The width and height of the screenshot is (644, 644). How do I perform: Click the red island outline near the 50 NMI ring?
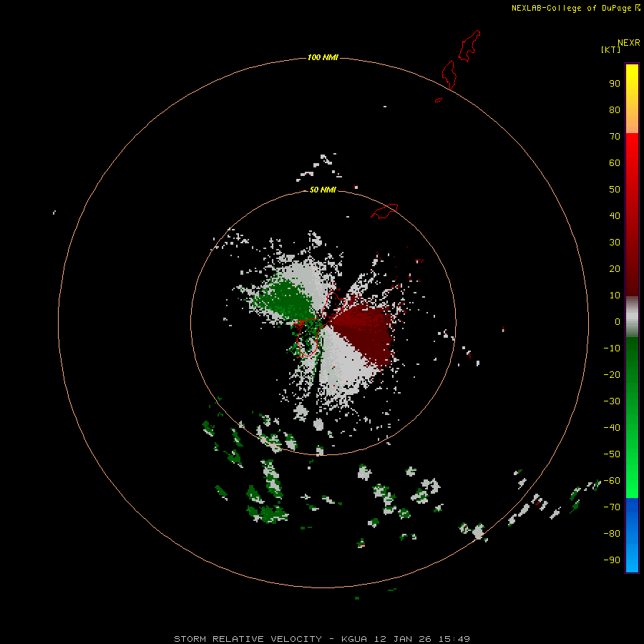point(384,211)
